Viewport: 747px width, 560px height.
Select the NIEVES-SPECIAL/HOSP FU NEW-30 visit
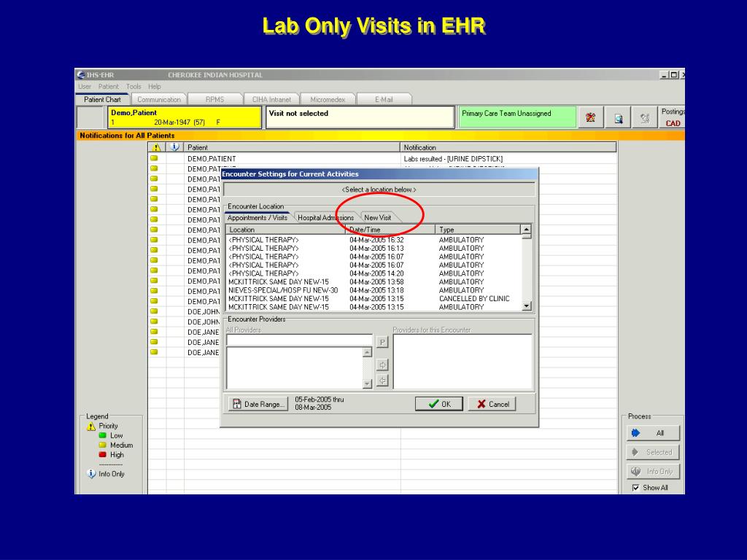374,290
